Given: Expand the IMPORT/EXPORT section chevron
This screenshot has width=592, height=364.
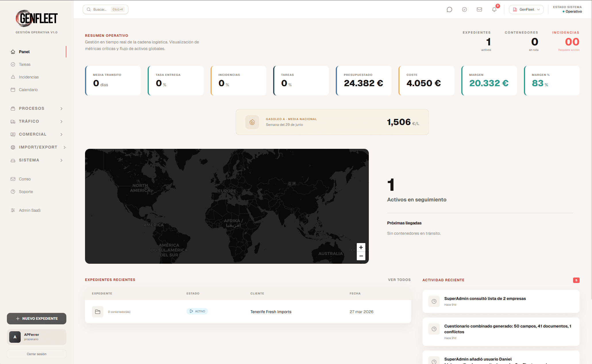Looking at the screenshot, I should tap(65, 147).
